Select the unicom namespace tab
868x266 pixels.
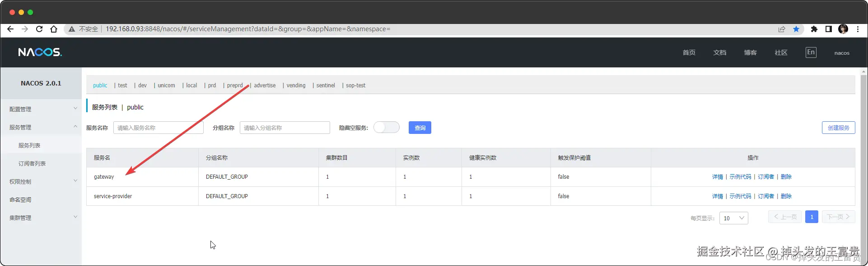point(166,85)
